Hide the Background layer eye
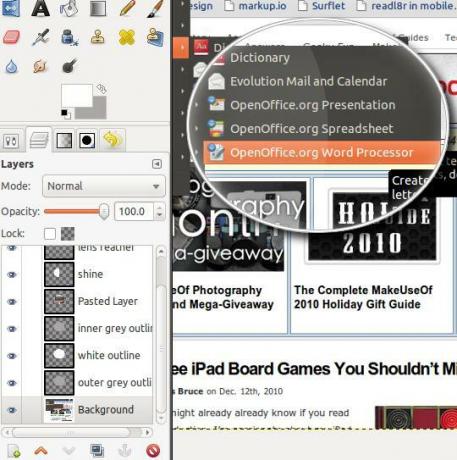 click(12, 410)
